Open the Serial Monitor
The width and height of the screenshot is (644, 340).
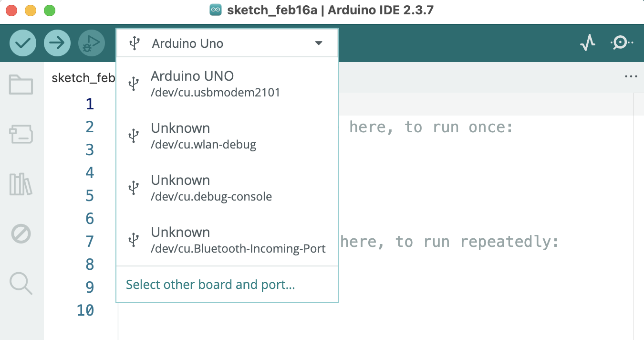pos(621,43)
